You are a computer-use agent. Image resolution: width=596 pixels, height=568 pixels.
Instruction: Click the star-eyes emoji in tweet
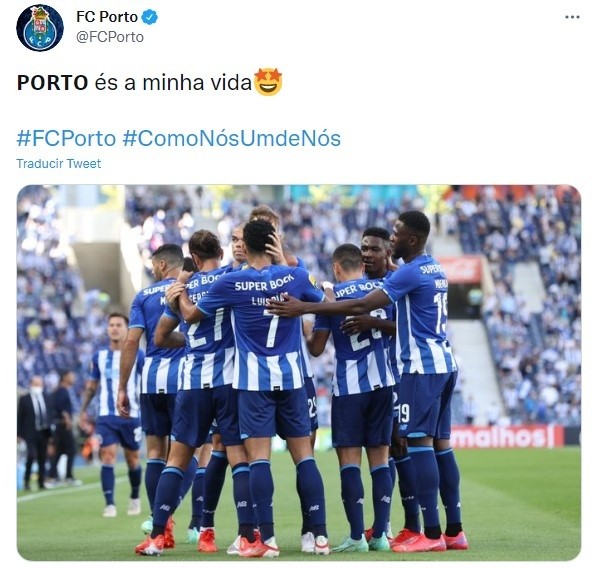(x=268, y=82)
